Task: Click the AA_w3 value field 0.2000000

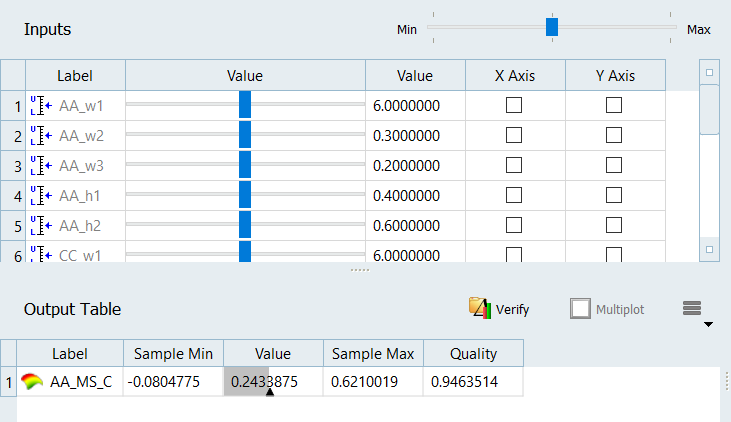Action: coord(415,166)
